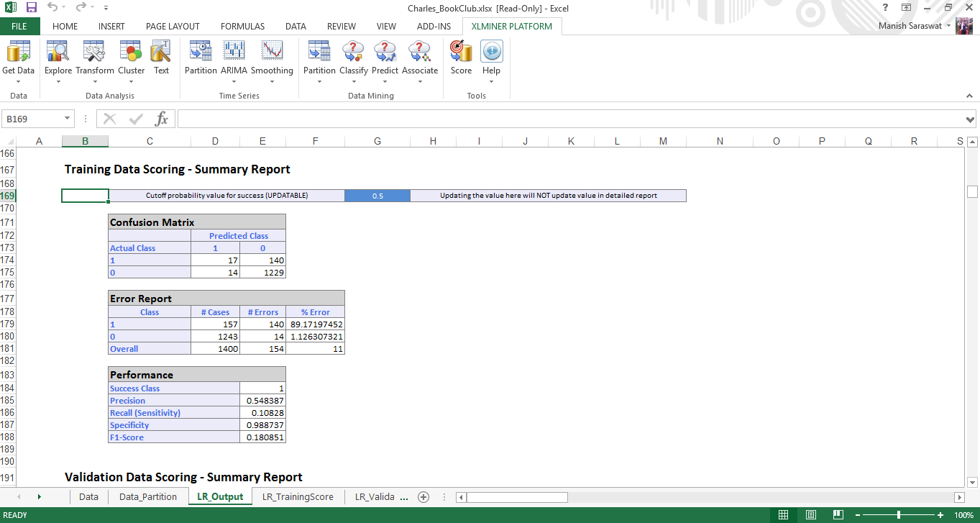Screen dimensions: 980x523
Task: Switch to the LR_TrainingScore sheet tab
Action: (x=298, y=497)
